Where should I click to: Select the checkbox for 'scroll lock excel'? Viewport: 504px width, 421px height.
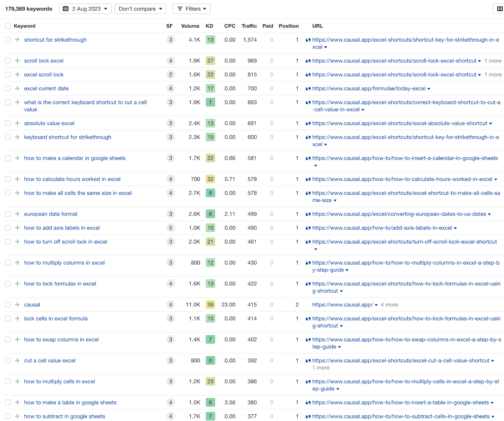8,61
